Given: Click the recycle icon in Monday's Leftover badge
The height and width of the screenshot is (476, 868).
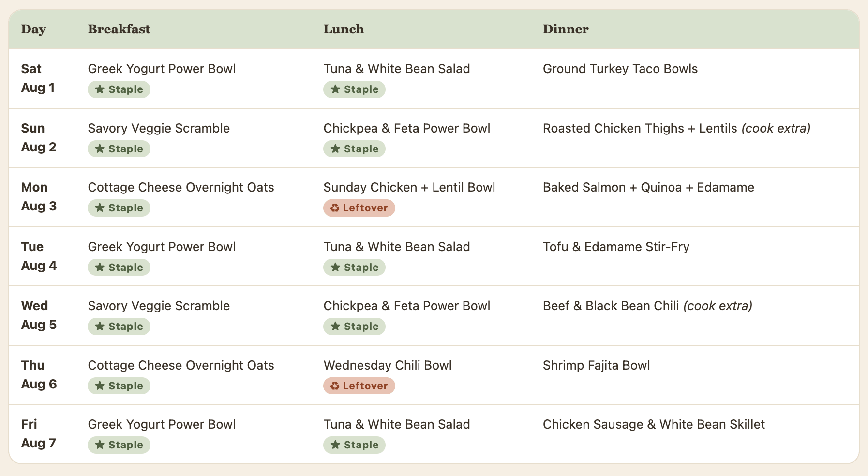Looking at the screenshot, I should click(335, 208).
